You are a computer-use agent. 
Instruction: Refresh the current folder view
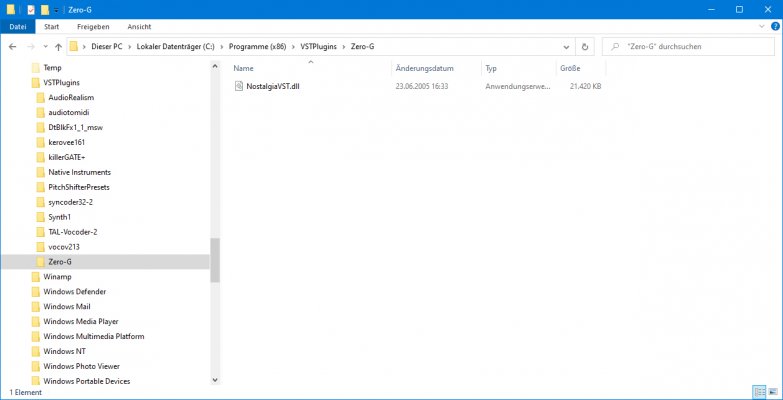[x=585, y=46]
